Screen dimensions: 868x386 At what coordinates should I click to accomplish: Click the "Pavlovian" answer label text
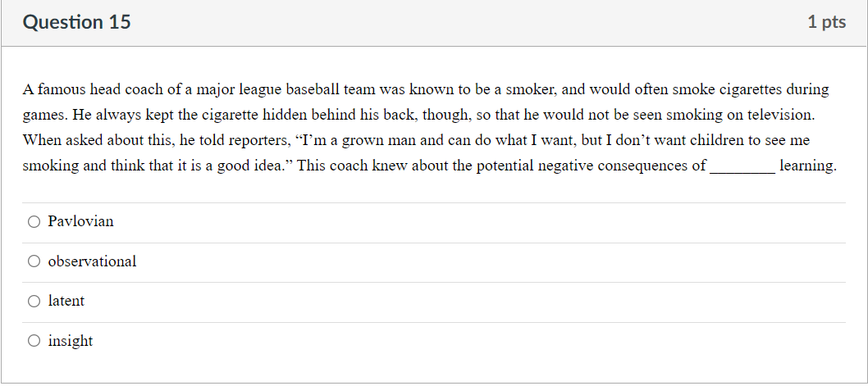tap(81, 221)
